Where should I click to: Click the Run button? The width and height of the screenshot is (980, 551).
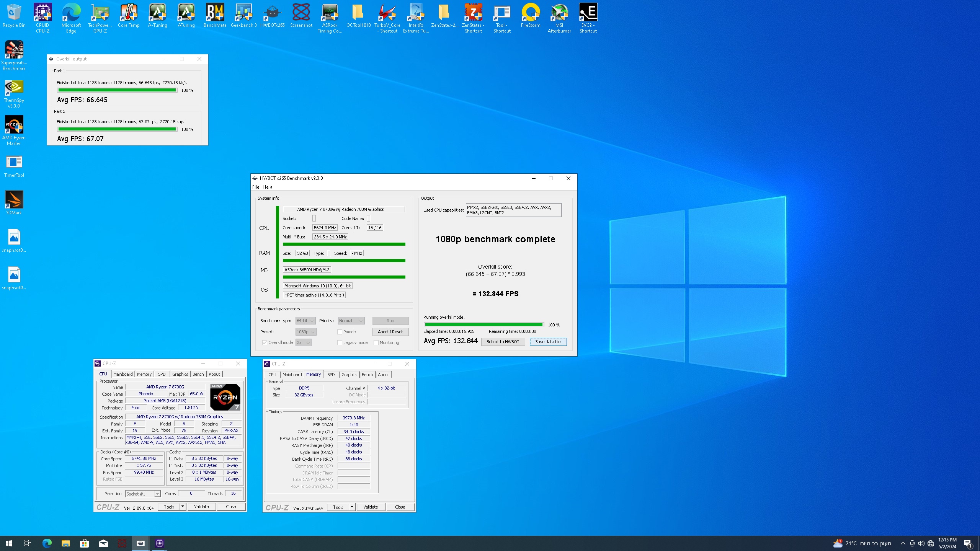click(x=390, y=321)
